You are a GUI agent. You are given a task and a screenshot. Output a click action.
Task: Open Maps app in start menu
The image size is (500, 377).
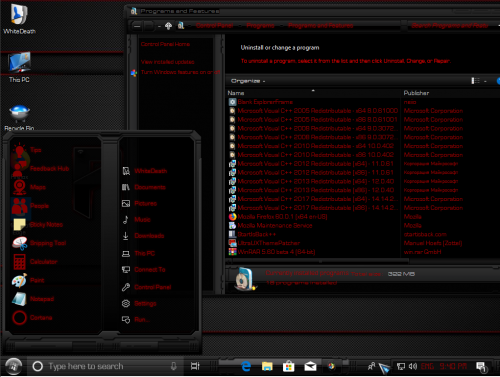29,187
